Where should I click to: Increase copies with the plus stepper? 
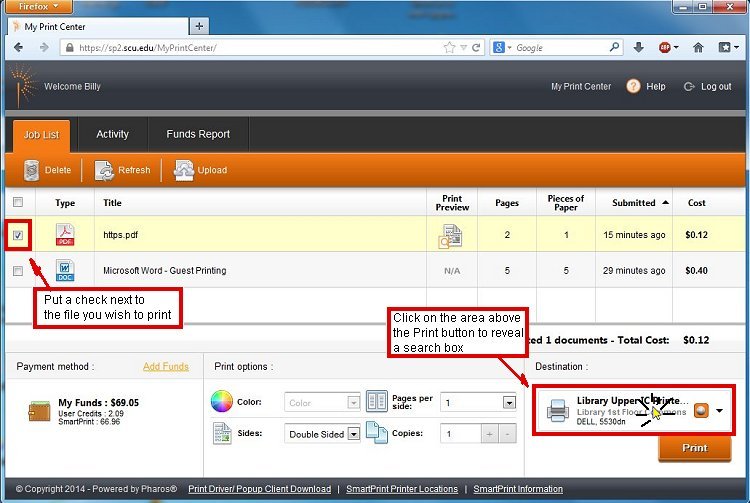click(x=491, y=434)
